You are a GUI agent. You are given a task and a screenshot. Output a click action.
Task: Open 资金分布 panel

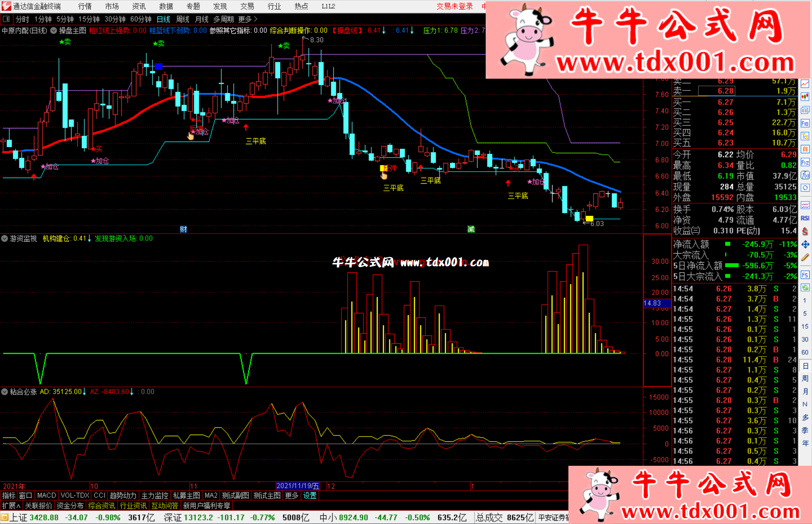(x=70, y=506)
